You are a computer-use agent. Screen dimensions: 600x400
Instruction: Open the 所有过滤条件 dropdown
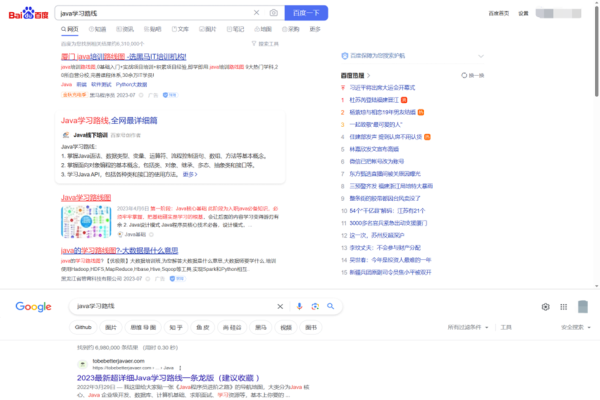click(x=468, y=327)
